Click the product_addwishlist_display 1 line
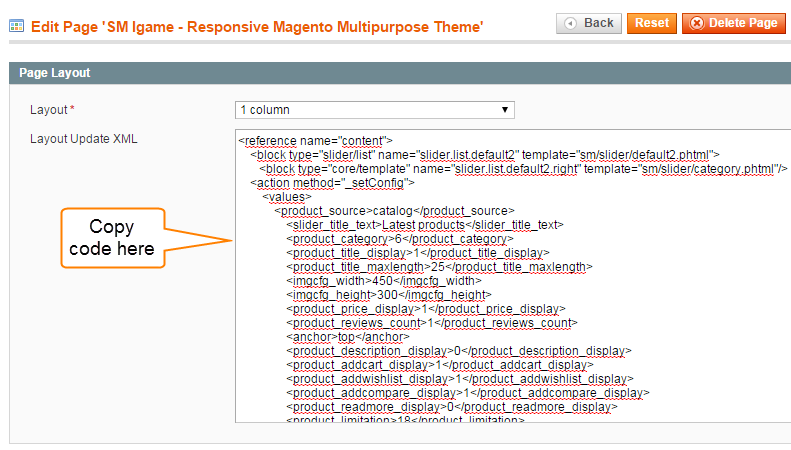This screenshot has height=450, width=791. (x=460, y=379)
